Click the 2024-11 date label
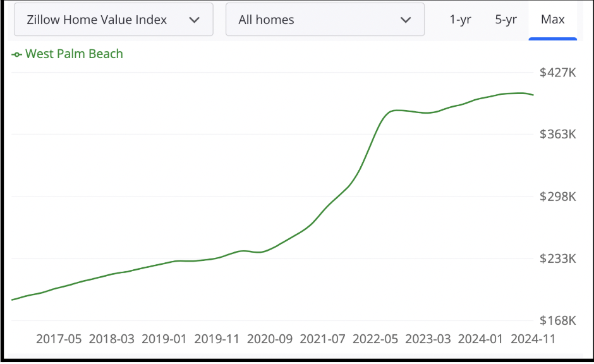The width and height of the screenshot is (594, 364). 533,339
